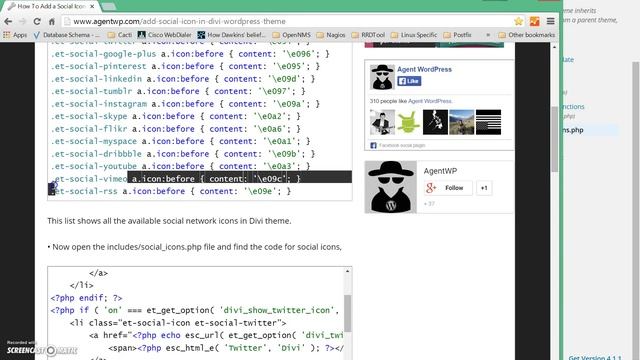Click the AgentWP Google+ avatar image
This screenshot has height=360, width=640.
pyautogui.click(x=391, y=187)
